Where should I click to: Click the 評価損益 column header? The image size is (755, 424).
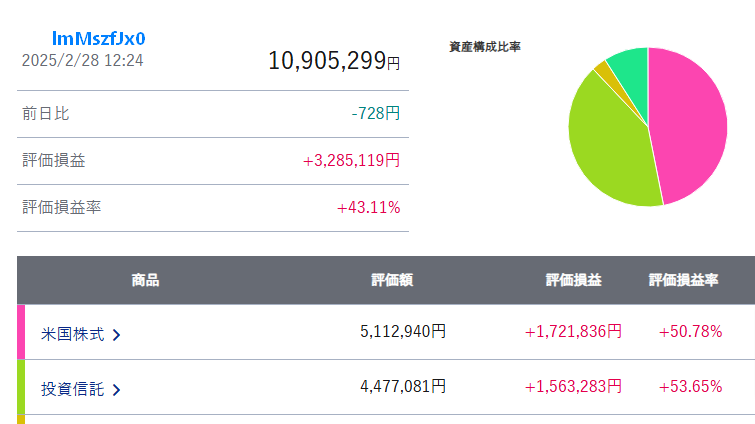click(x=573, y=281)
